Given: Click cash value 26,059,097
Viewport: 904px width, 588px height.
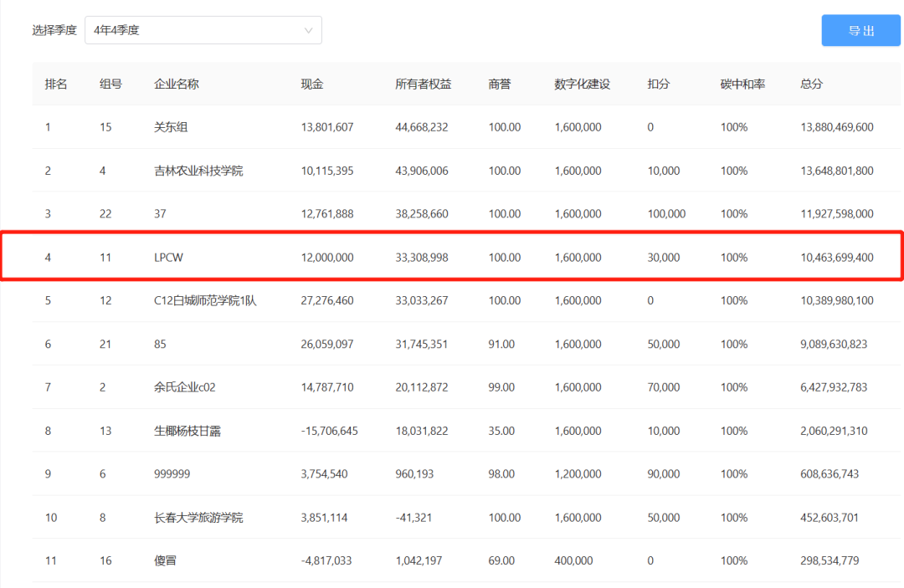Looking at the screenshot, I should (x=327, y=345).
